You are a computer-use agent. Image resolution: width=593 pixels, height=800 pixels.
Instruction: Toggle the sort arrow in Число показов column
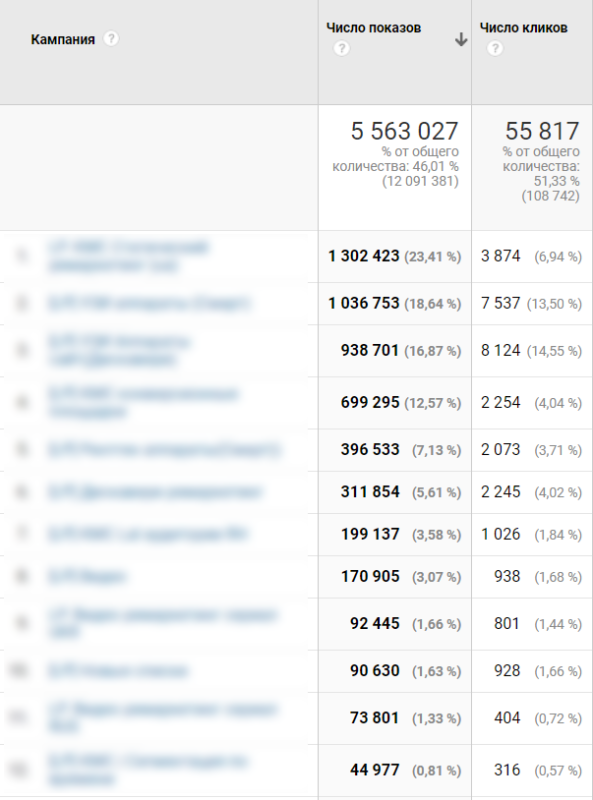point(461,39)
